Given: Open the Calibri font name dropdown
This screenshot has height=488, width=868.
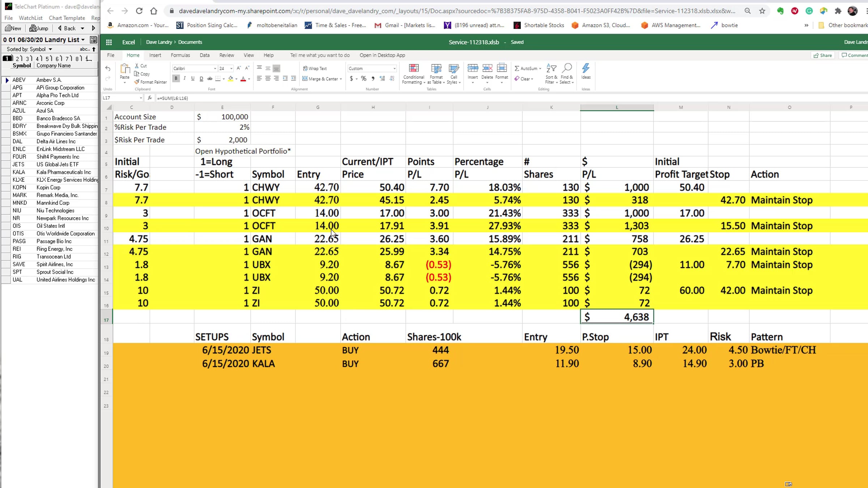Looking at the screenshot, I should tap(215, 69).
